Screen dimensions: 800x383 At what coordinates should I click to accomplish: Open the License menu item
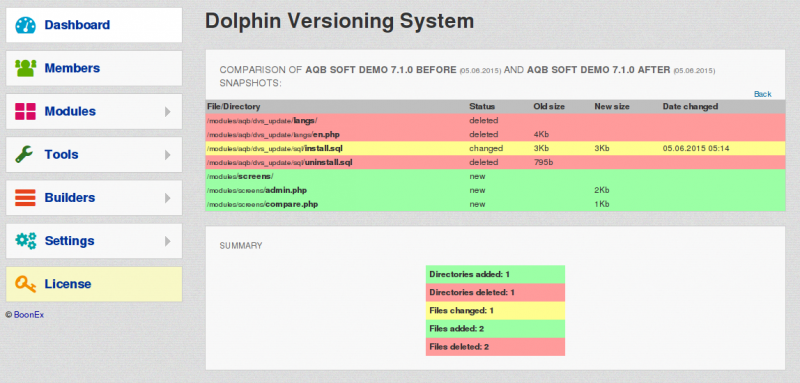[x=94, y=284]
